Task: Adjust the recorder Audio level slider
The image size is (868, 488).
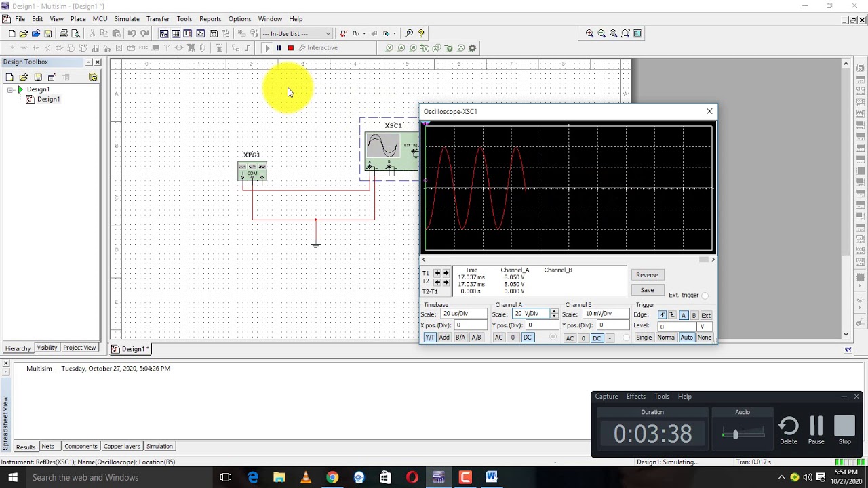Action: coord(735,434)
